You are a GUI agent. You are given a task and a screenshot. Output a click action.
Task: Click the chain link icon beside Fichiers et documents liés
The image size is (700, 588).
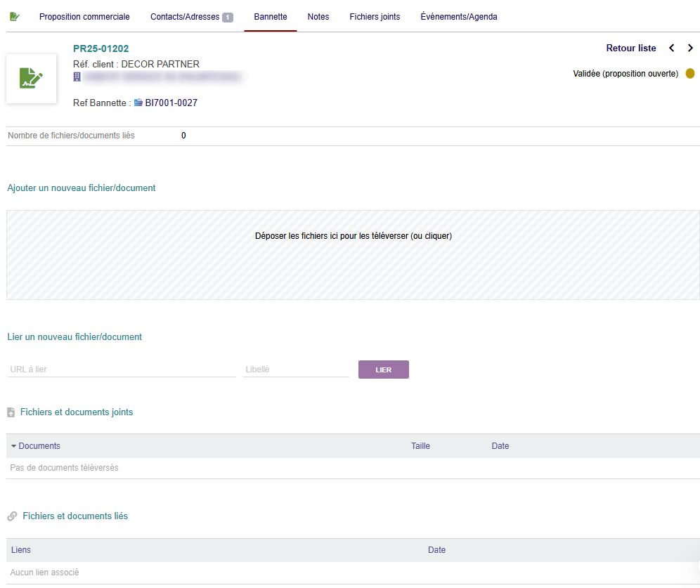12,516
